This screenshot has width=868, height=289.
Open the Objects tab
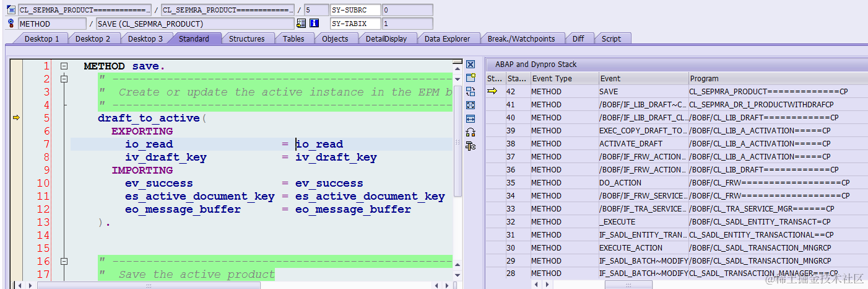pos(335,38)
